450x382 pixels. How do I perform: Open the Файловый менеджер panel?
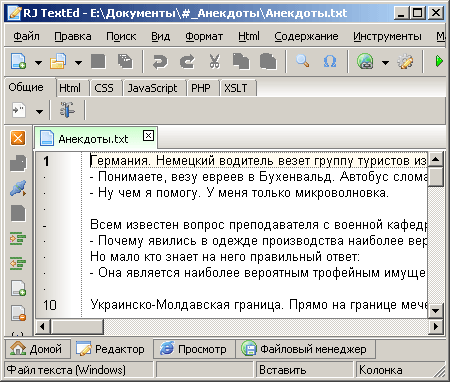click(305, 349)
